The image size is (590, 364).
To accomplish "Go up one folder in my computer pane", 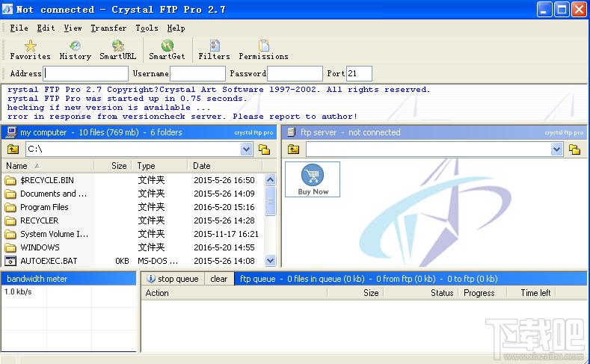I will pyautogui.click(x=13, y=149).
